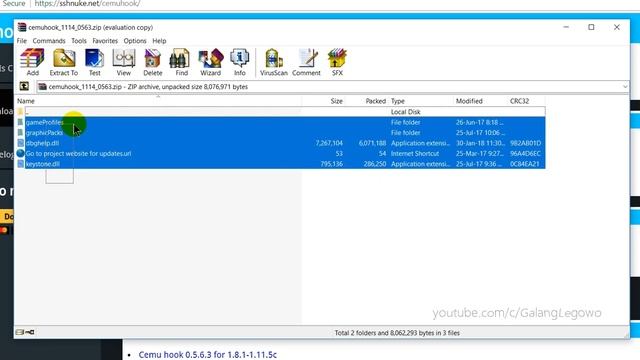
Task: Click the Find binoculars icon
Action: tap(181, 62)
